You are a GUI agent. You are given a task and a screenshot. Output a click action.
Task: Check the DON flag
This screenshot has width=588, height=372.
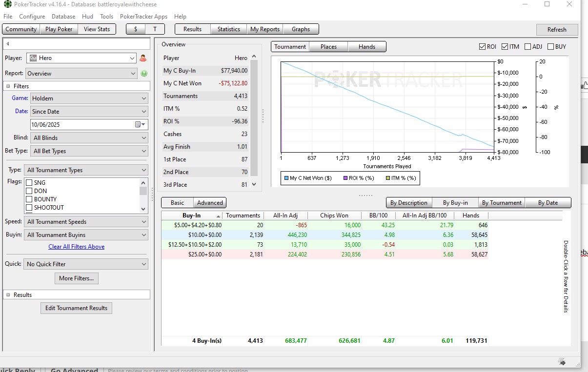click(29, 191)
